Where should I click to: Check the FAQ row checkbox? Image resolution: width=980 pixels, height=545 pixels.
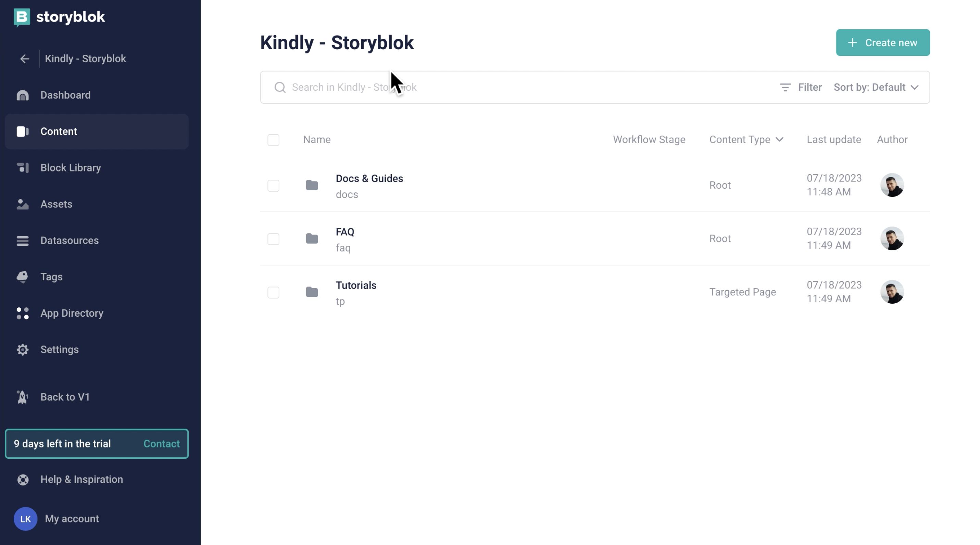pyautogui.click(x=273, y=239)
